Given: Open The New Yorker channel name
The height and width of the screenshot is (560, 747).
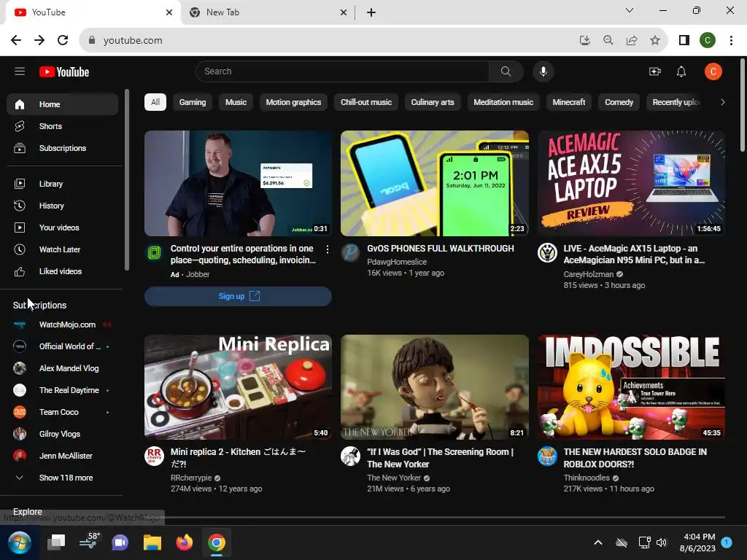Looking at the screenshot, I should [394, 478].
